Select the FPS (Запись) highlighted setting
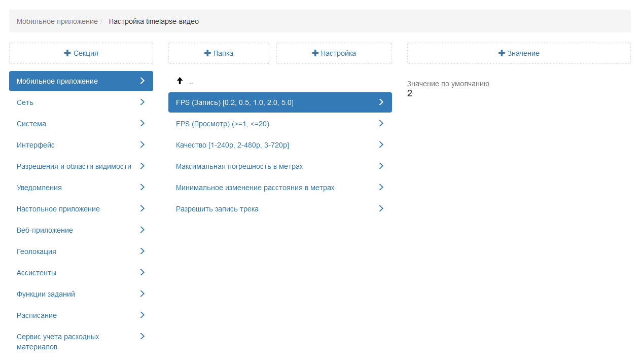 [234, 102]
